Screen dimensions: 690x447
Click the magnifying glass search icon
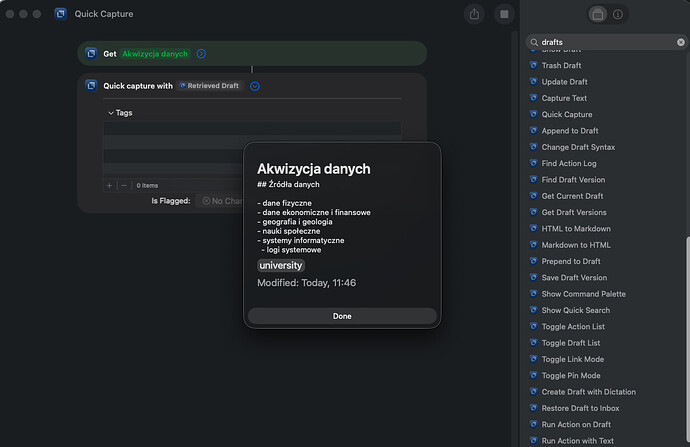pos(534,42)
